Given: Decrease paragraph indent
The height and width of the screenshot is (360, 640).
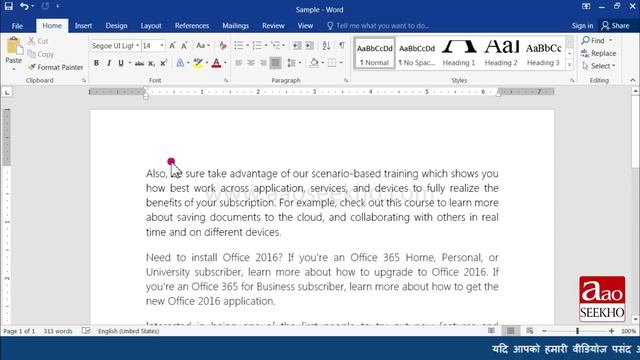Looking at the screenshot, I should (x=297, y=46).
